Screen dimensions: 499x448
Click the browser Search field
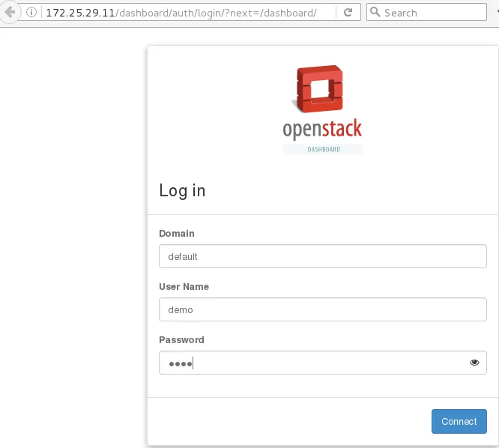pos(426,13)
